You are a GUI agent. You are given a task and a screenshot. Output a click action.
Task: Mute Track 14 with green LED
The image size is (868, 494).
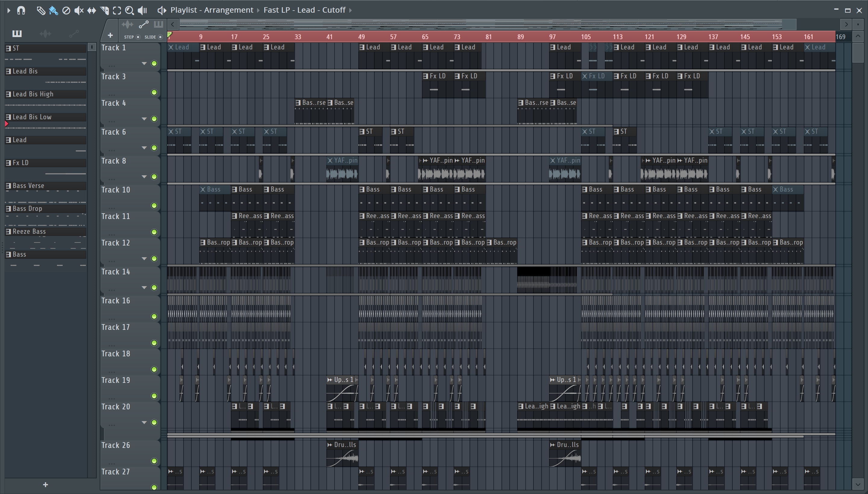click(154, 287)
